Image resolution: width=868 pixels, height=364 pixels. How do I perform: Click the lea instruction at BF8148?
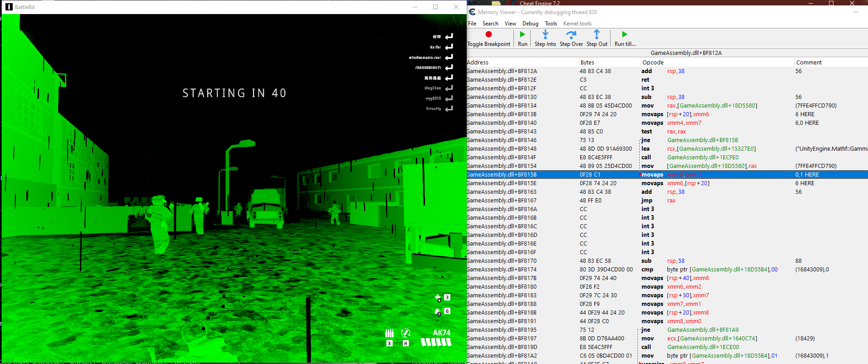tap(645, 149)
